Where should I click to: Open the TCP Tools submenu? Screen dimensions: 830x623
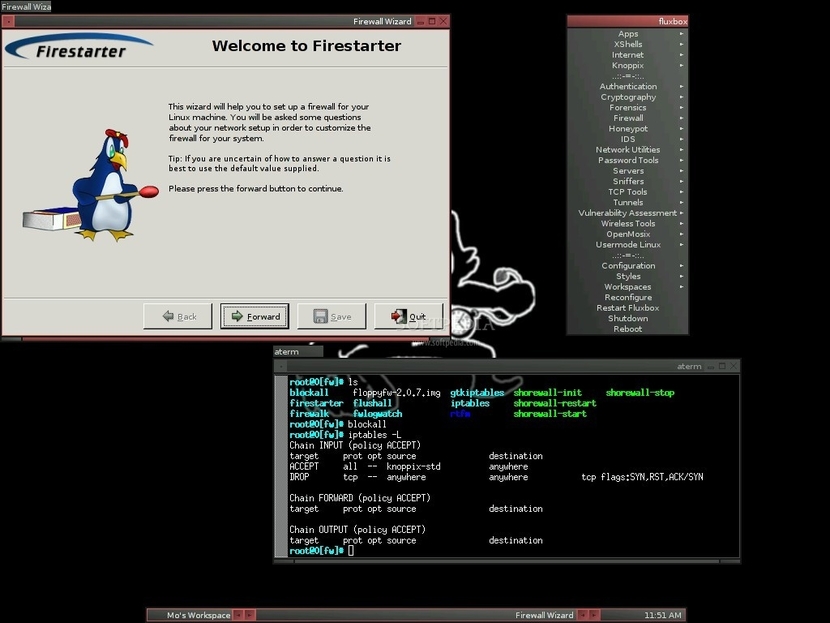(628, 192)
